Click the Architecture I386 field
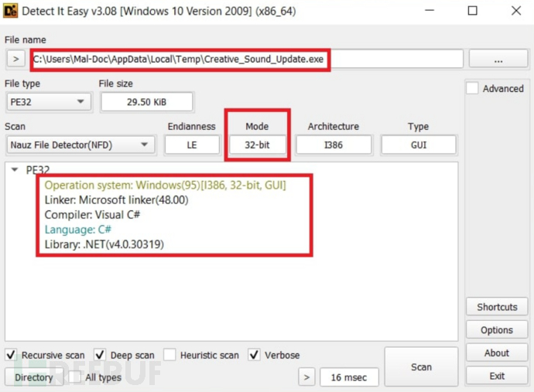The height and width of the screenshot is (392, 534). click(334, 145)
